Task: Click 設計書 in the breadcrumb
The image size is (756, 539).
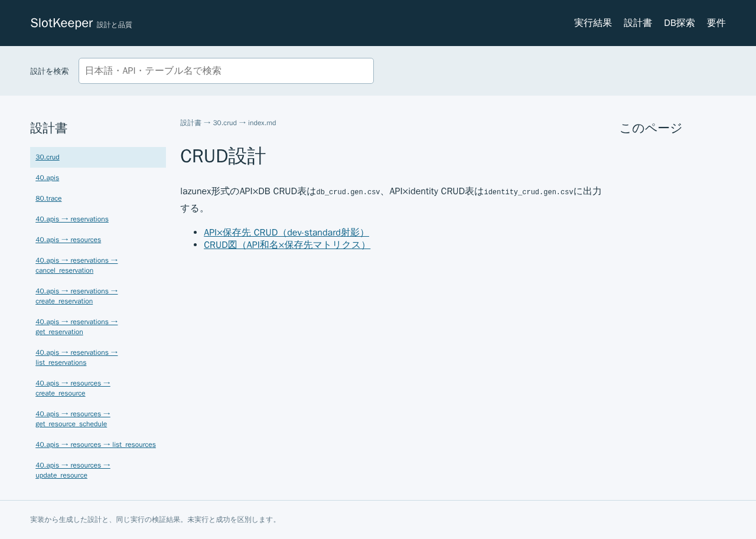Action: click(x=191, y=123)
